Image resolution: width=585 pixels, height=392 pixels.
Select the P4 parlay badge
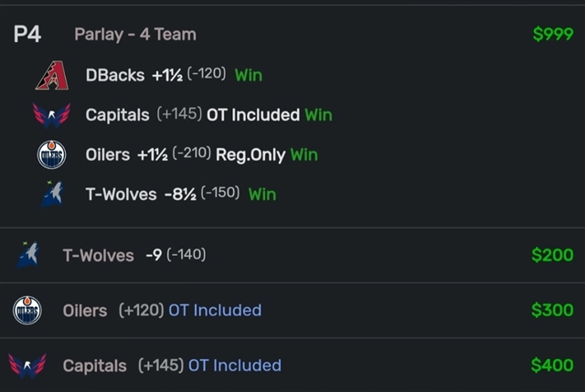tap(27, 35)
